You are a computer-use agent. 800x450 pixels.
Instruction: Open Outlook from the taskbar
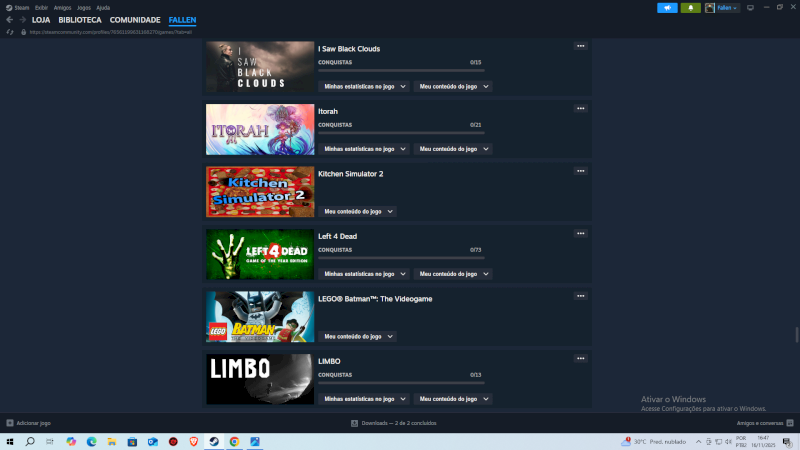pos(153,442)
